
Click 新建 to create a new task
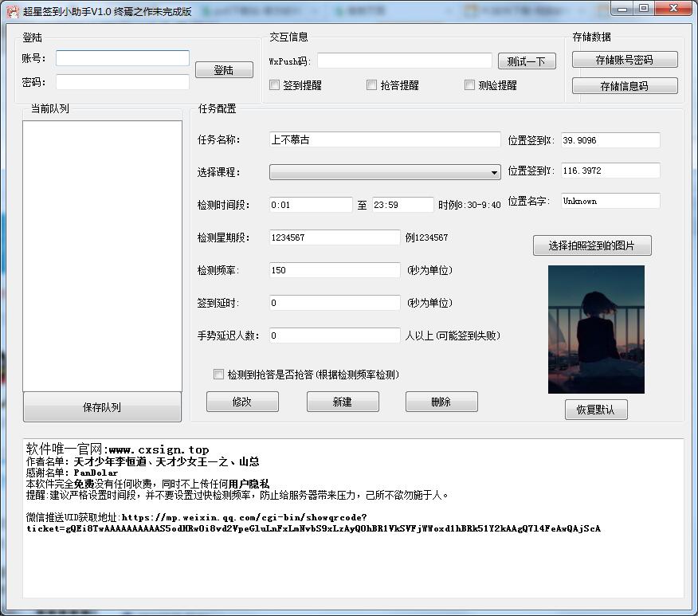click(342, 402)
